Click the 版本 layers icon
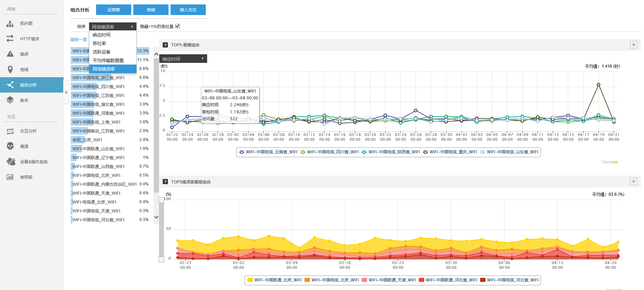 pyautogui.click(x=10, y=100)
